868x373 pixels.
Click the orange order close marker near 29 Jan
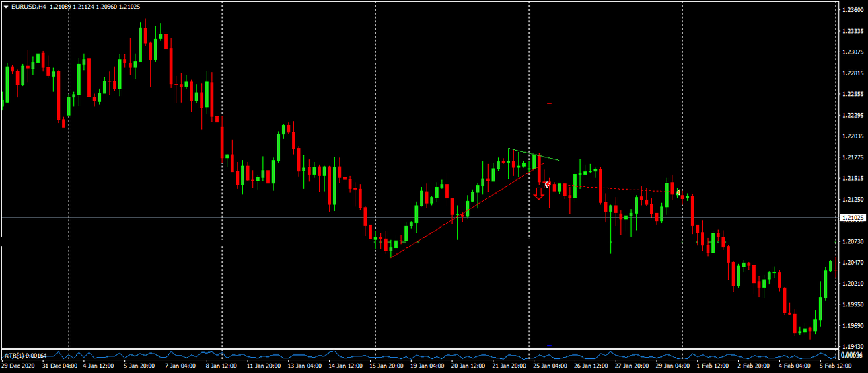[x=679, y=192]
